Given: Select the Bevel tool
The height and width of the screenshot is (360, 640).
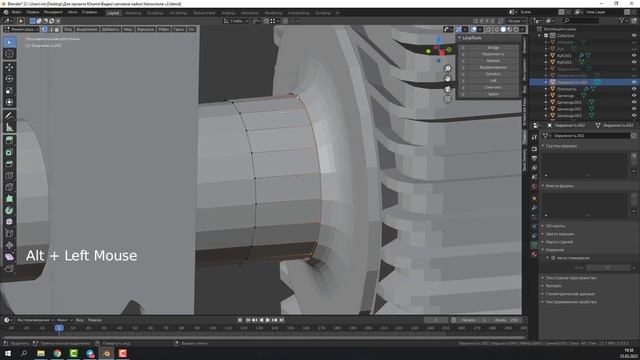Looking at the screenshot, I should pos(9,164).
